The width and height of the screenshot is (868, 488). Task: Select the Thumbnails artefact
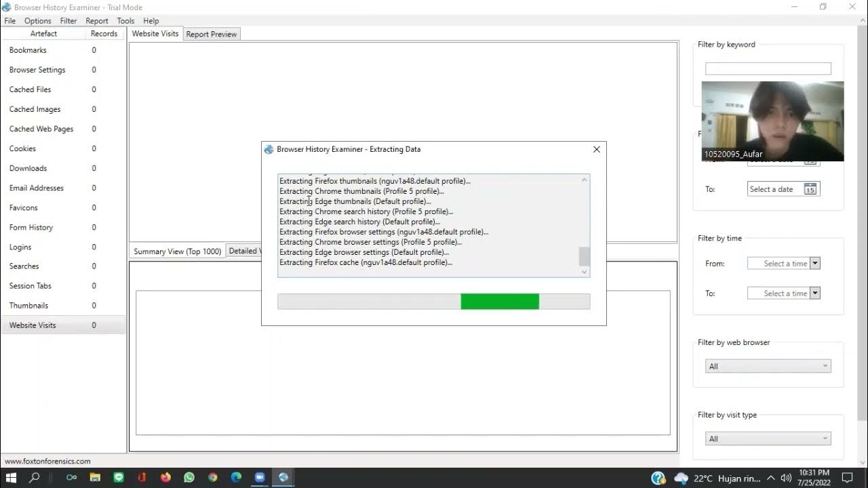pyautogui.click(x=63, y=306)
